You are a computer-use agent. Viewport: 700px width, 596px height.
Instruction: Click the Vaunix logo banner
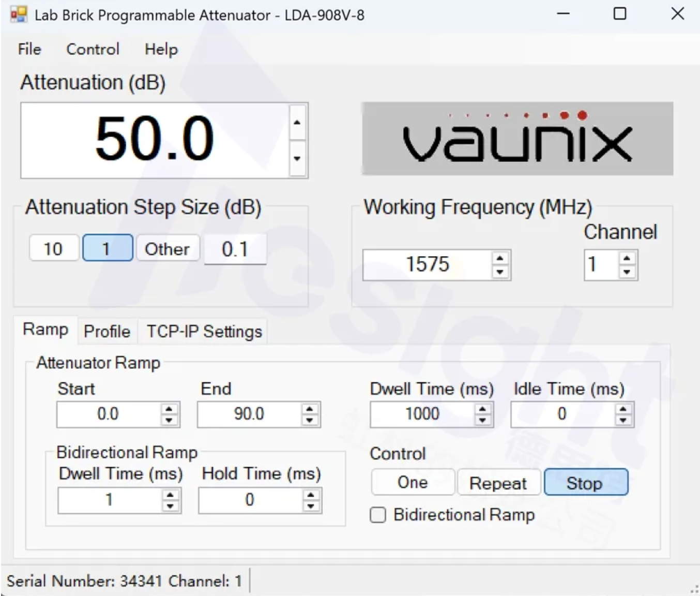[518, 139]
